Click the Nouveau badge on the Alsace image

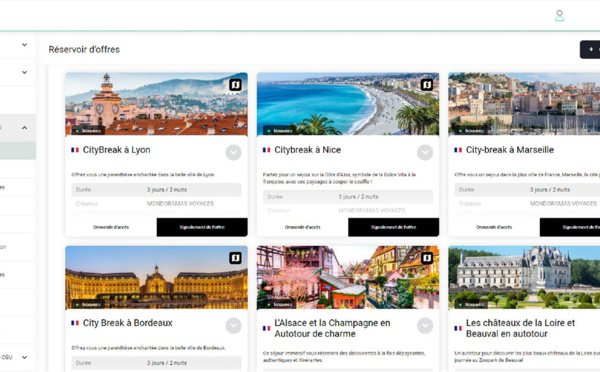tap(279, 305)
